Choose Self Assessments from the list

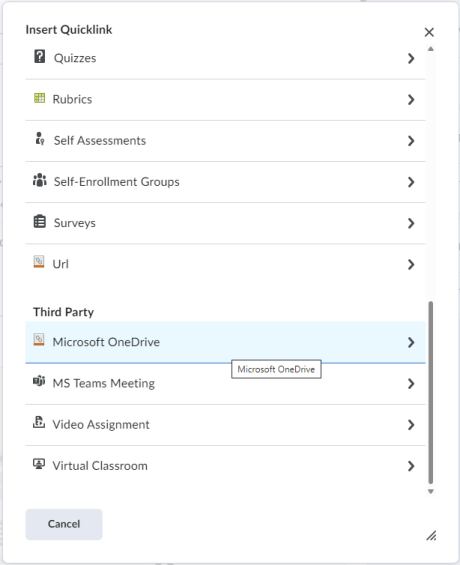(x=225, y=141)
